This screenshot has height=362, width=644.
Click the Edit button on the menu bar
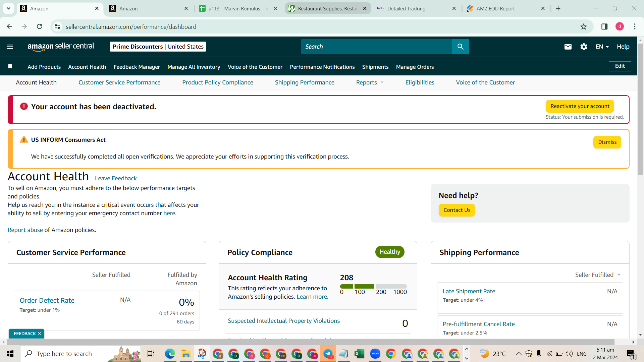click(620, 66)
